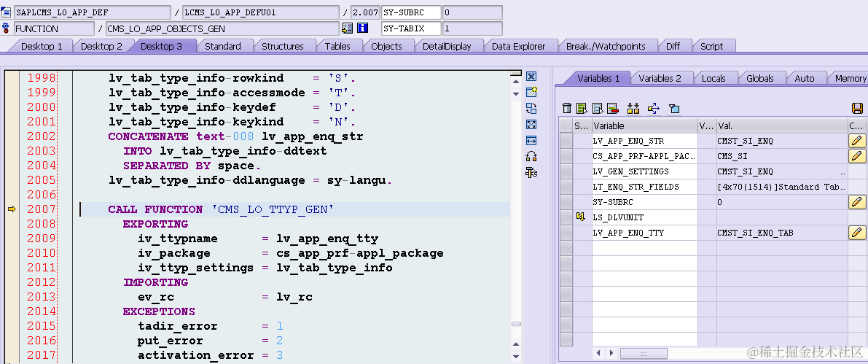Click first green list icon in variables toolbar

click(x=582, y=109)
